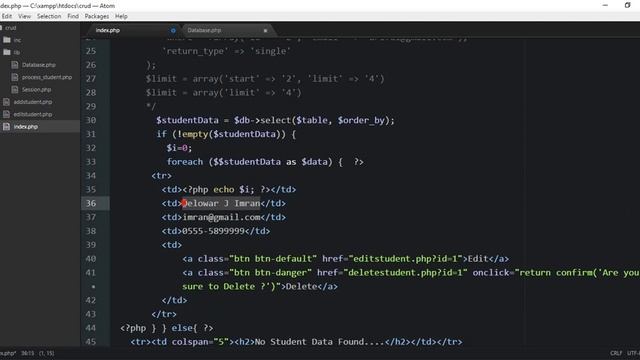Viewport: 640px width, 360px height.
Task: Open the Edit menu
Action: point(7,16)
